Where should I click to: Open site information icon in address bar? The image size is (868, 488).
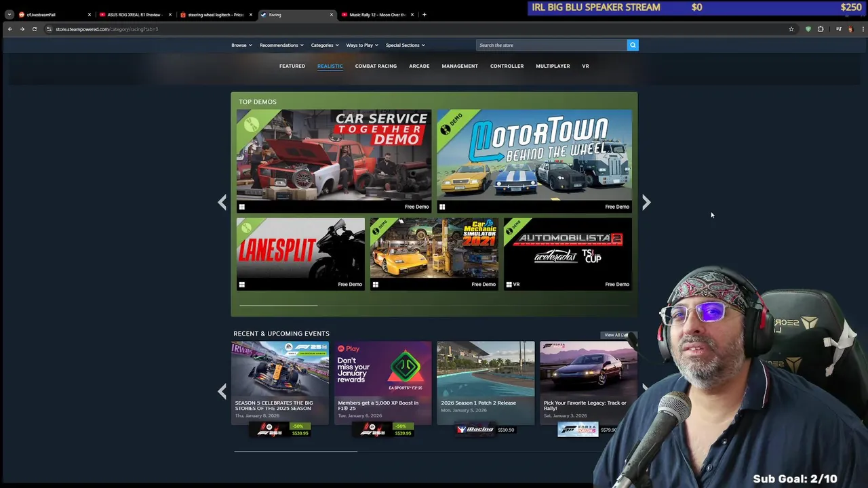coord(49,29)
